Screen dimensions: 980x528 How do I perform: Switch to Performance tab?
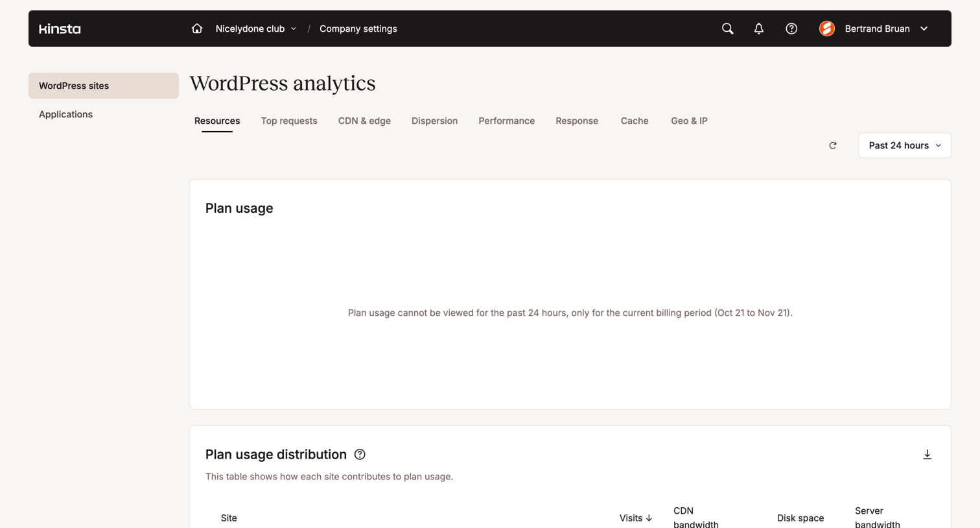pos(506,121)
